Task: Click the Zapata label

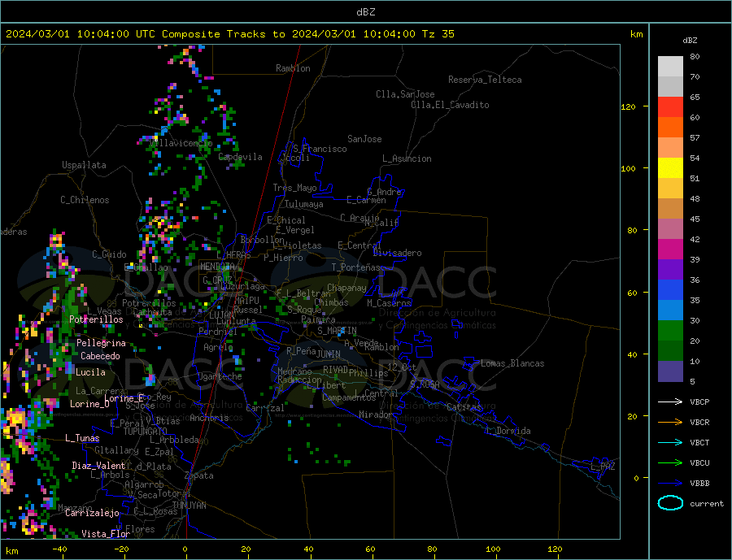Action: click(199, 476)
